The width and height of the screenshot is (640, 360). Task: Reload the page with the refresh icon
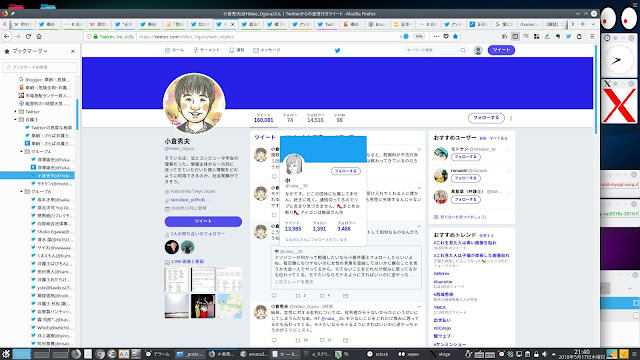pos(28,36)
